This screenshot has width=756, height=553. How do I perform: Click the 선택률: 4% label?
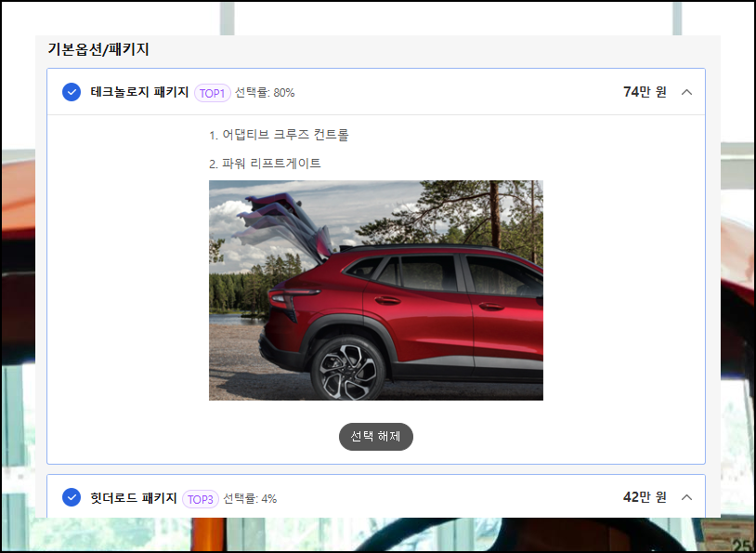[250, 498]
